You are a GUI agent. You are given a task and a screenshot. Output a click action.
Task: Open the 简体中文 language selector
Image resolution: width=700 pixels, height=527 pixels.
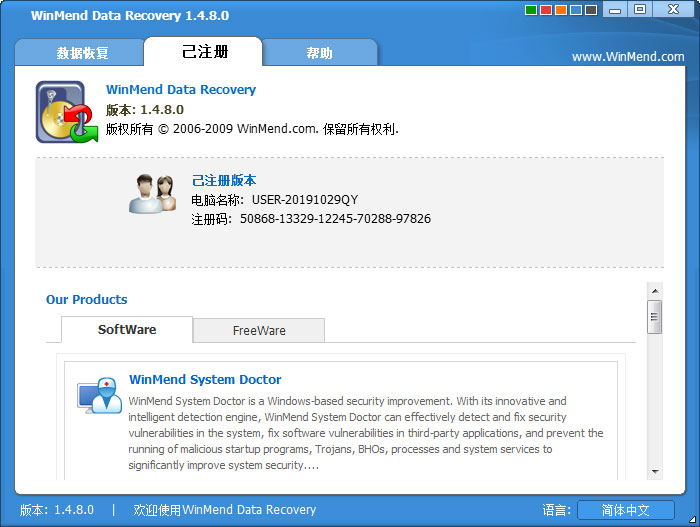(x=625, y=510)
